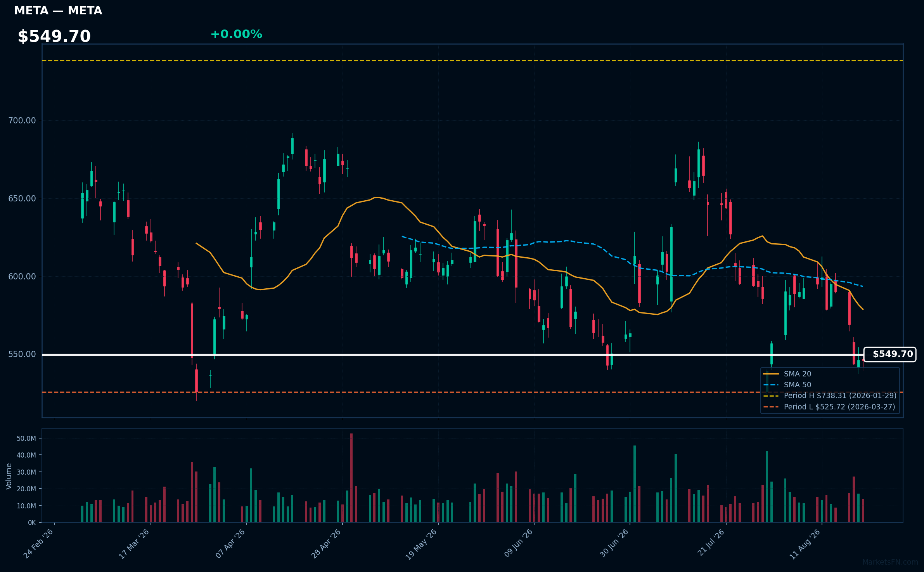Click the "Period L $525.72 (2026-03-27)" legend entry
Image resolution: width=924 pixels, height=572 pixels.
pos(839,407)
